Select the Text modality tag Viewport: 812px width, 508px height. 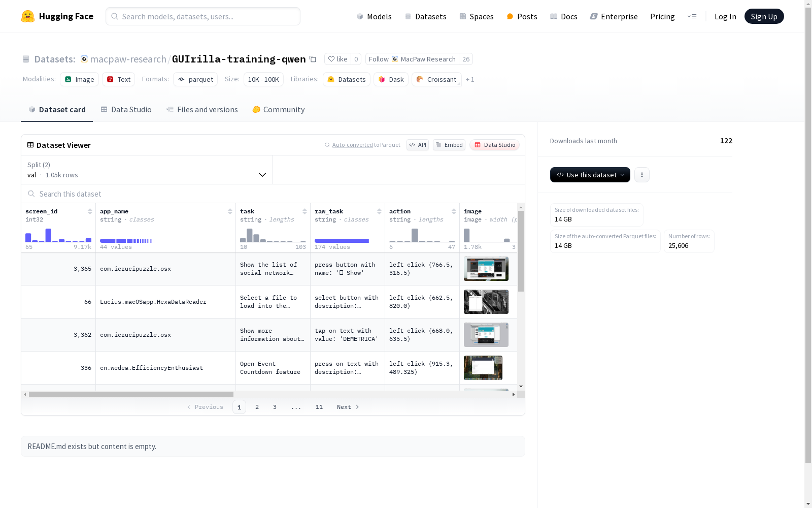[x=119, y=79]
